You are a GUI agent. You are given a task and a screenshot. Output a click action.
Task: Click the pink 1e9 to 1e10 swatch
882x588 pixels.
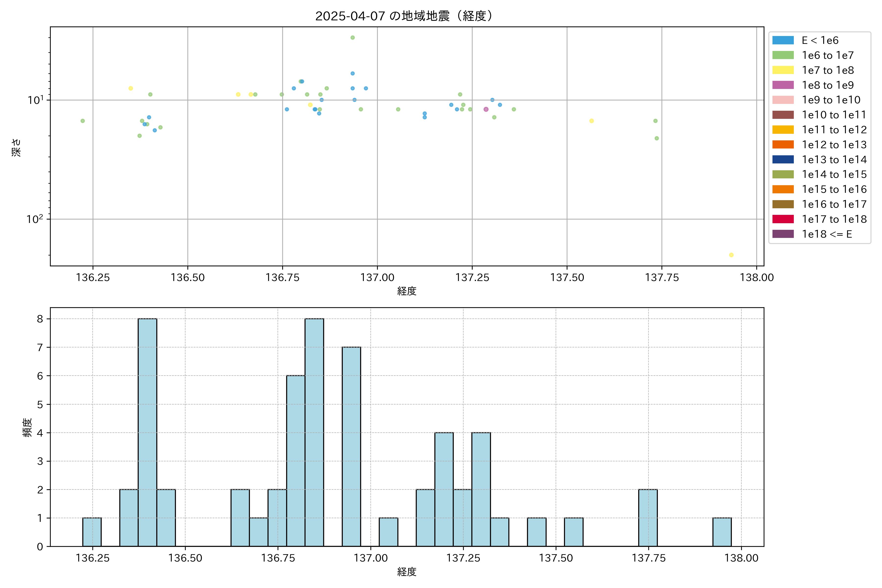tap(783, 100)
